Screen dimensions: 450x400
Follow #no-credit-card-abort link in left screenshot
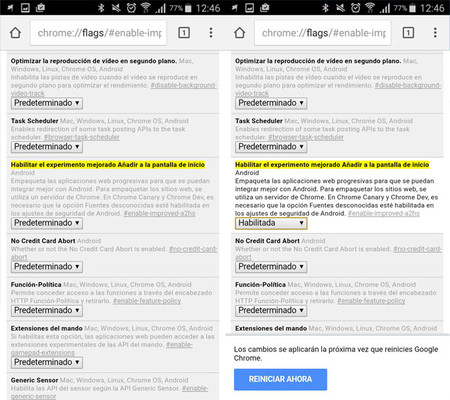(x=193, y=249)
